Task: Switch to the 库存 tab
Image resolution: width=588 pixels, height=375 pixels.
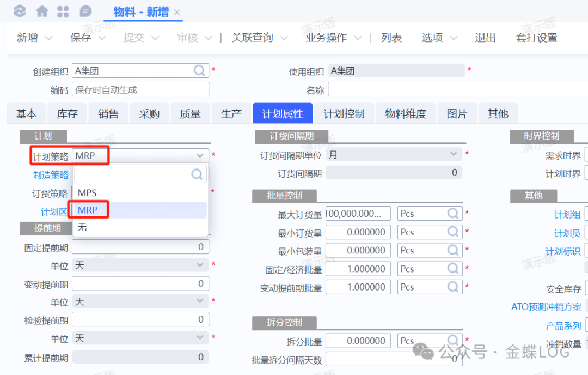Action: [68, 114]
